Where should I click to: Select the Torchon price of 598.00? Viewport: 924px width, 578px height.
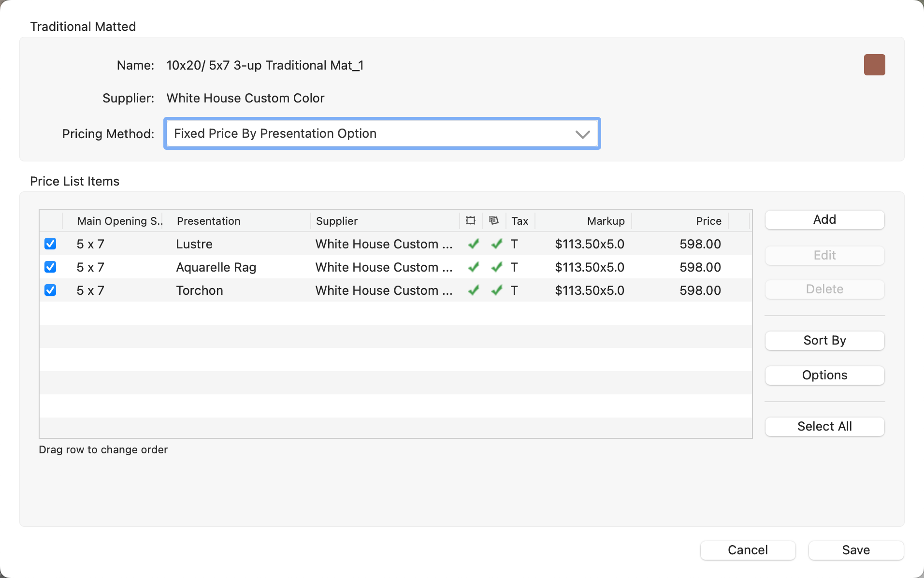(x=700, y=290)
